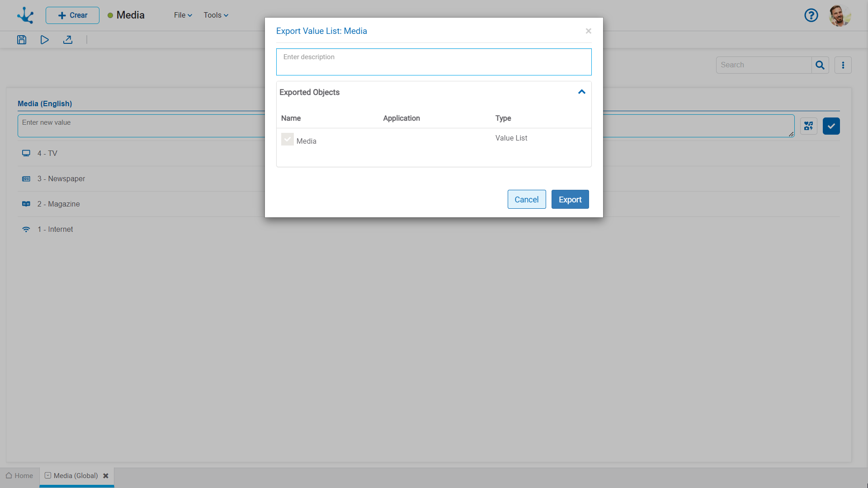Image resolution: width=868 pixels, height=488 pixels.
Task: Open the File dropdown menu
Action: tap(183, 15)
